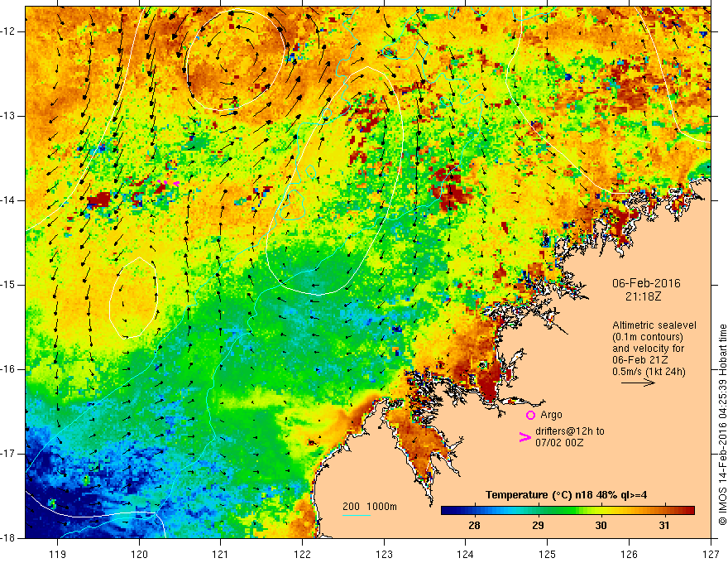Click the '119' longitude axis label

[x=58, y=554]
